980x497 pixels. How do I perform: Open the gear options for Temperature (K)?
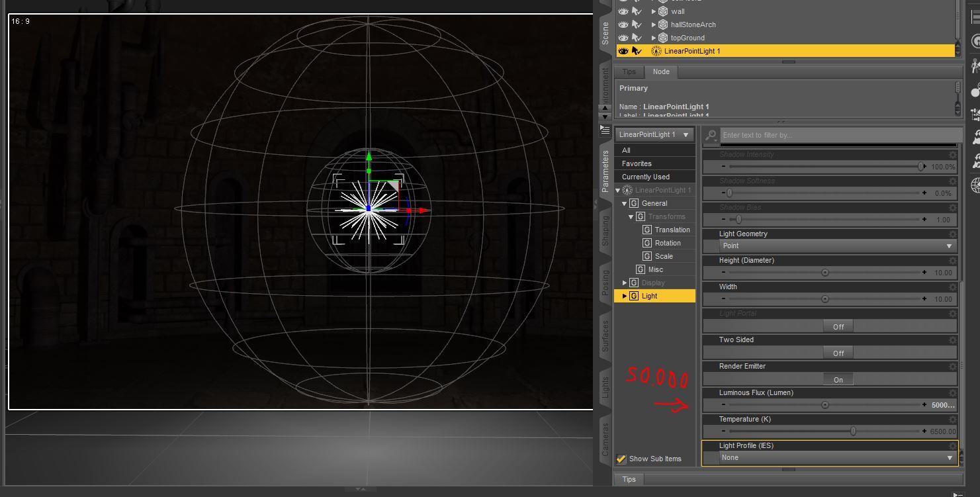coord(952,420)
